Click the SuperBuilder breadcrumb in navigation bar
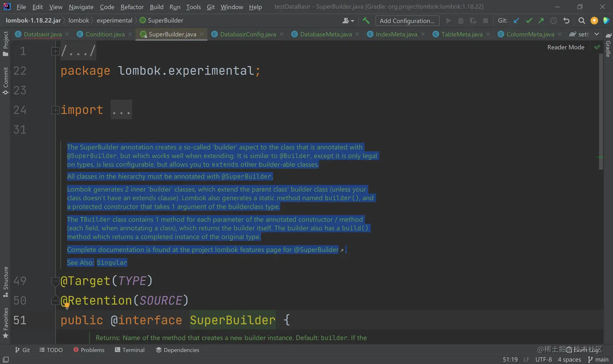Viewport: 613px width, 364px height. coord(161,20)
